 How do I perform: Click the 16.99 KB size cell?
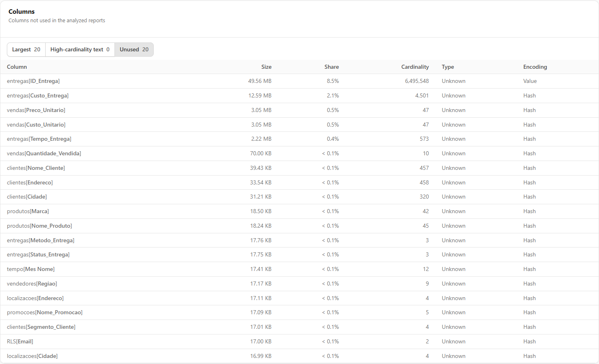(x=261, y=356)
